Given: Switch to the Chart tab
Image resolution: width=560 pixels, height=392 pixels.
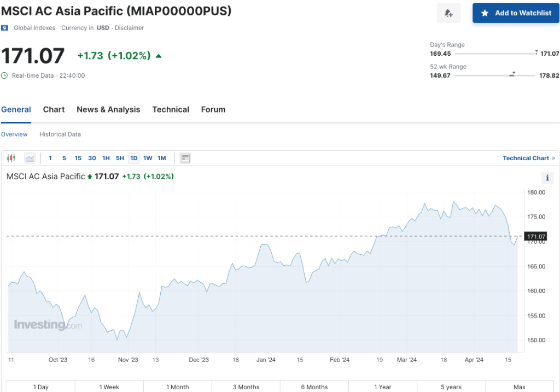Looking at the screenshot, I should click(x=54, y=109).
